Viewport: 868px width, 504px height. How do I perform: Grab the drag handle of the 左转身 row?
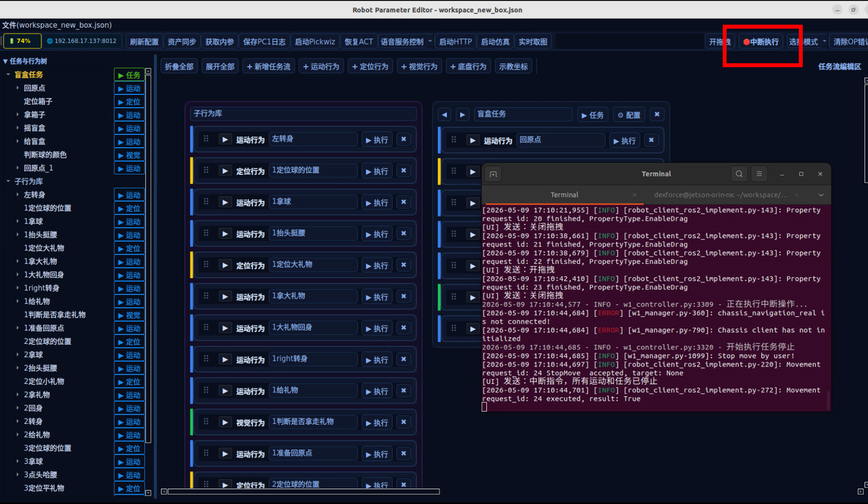206,139
